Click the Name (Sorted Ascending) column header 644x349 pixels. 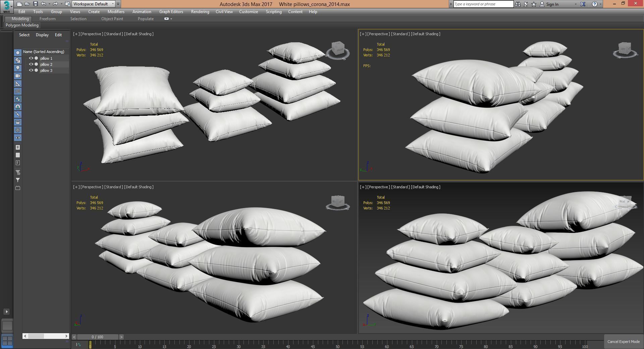(x=46, y=52)
